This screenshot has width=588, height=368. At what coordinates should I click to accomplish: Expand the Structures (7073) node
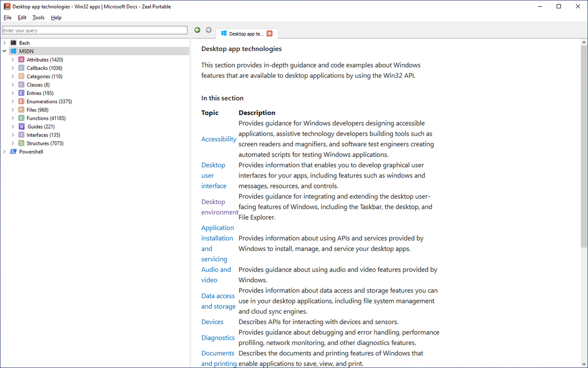click(13, 143)
